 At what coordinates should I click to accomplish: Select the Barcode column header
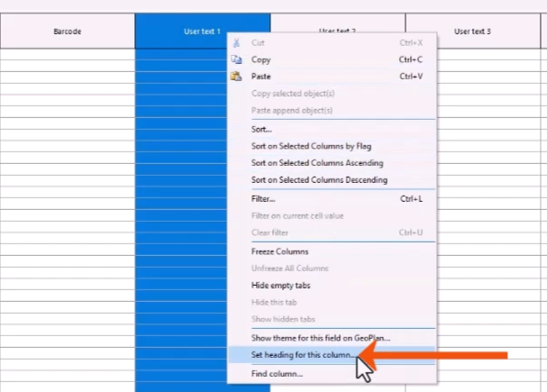pos(68,31)
